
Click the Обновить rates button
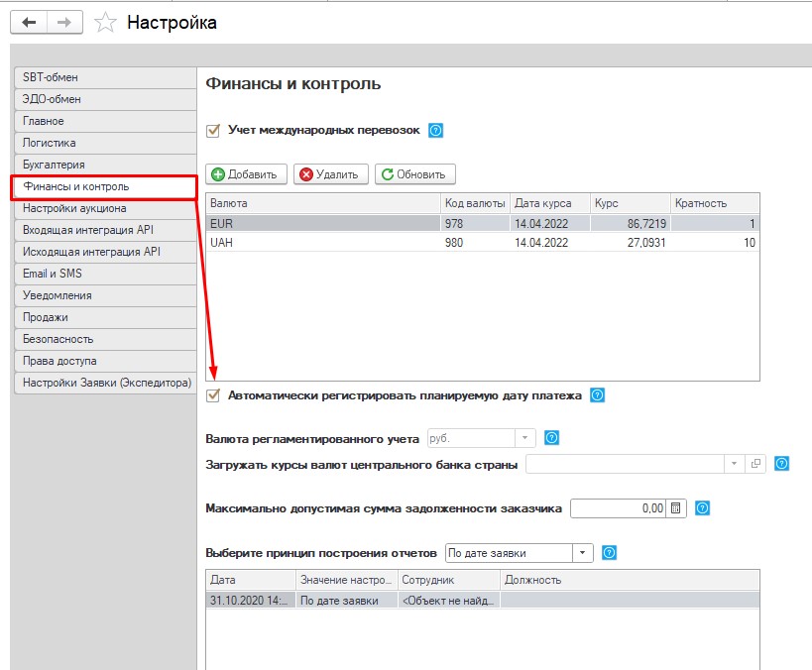(x=415, y=174)
